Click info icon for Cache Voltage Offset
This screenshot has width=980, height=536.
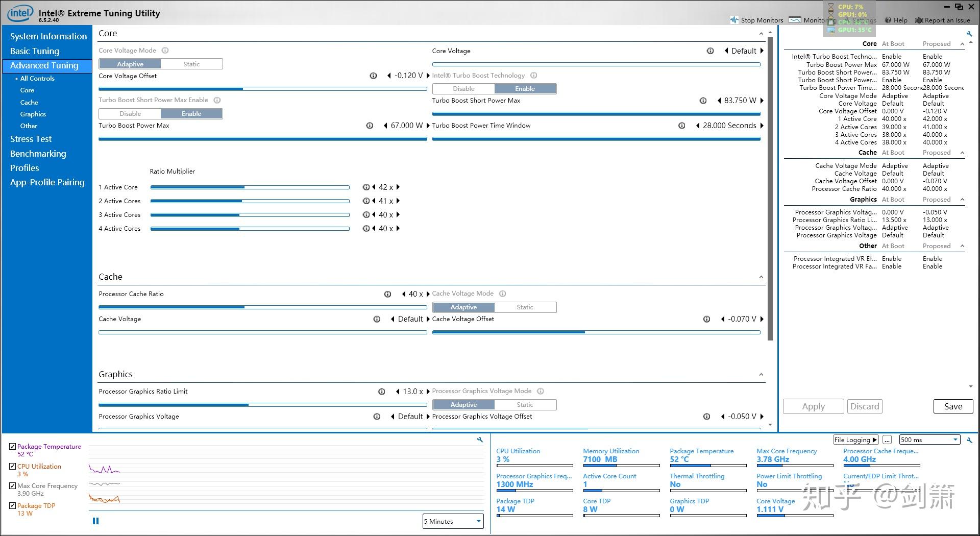point(706,319)
